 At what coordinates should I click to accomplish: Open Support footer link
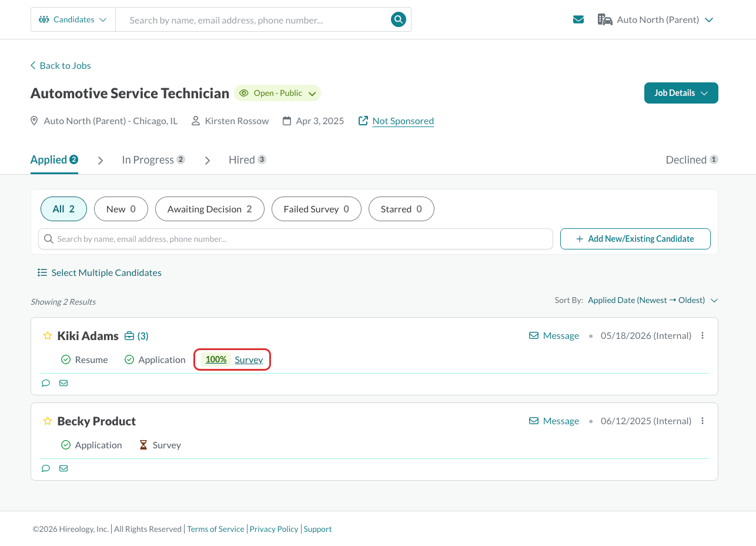[318, 529]
